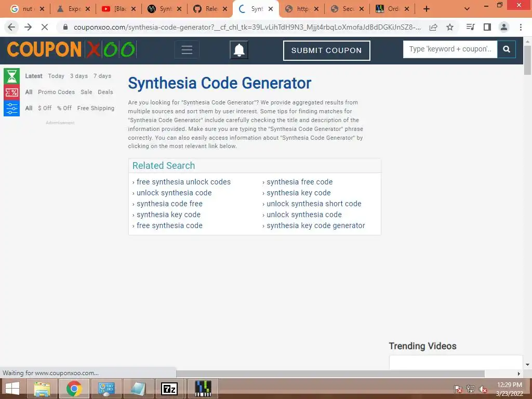Click the Action Center flag tray icon
Viewport: 532px width, 399px height.
(x=458, y=389)
